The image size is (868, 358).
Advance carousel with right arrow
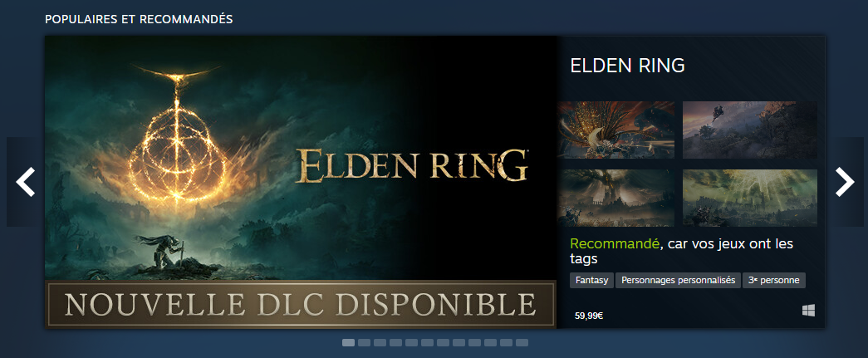[x=845, y=182]
